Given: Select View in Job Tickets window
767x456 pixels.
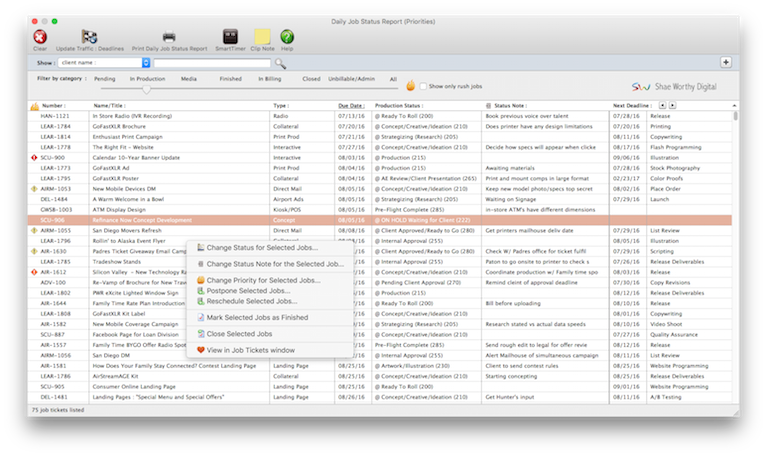Looking at the screenshot, I should click(x=251, y=350).
